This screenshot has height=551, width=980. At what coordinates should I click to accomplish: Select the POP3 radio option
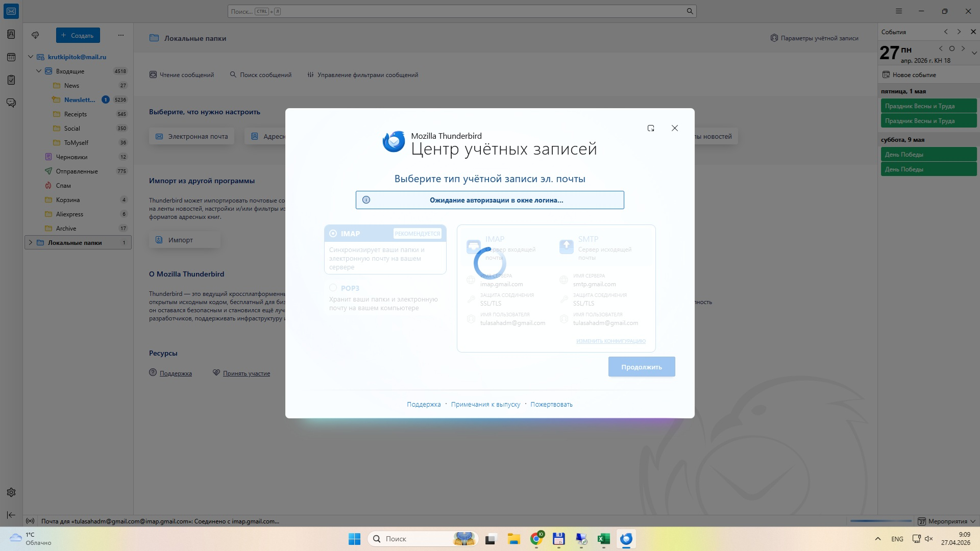coord(333,288)
